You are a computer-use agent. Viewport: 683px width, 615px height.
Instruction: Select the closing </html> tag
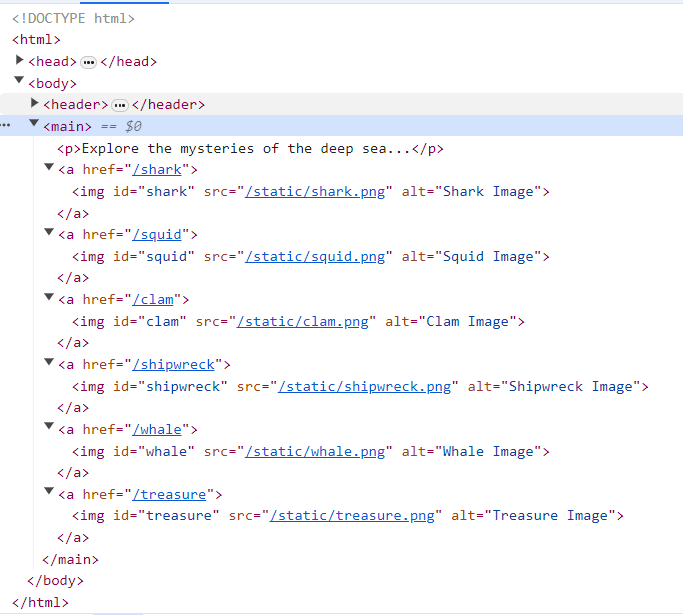40,602
